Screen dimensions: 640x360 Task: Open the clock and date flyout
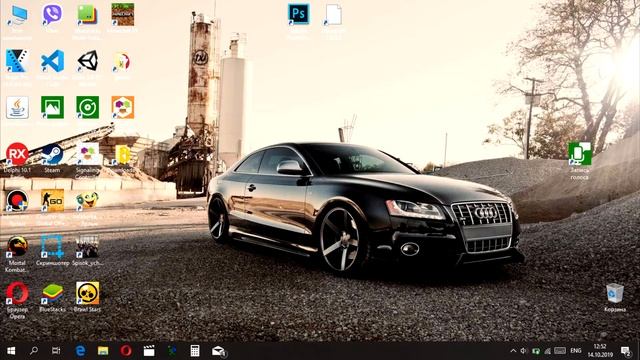[x=600, y=351]
